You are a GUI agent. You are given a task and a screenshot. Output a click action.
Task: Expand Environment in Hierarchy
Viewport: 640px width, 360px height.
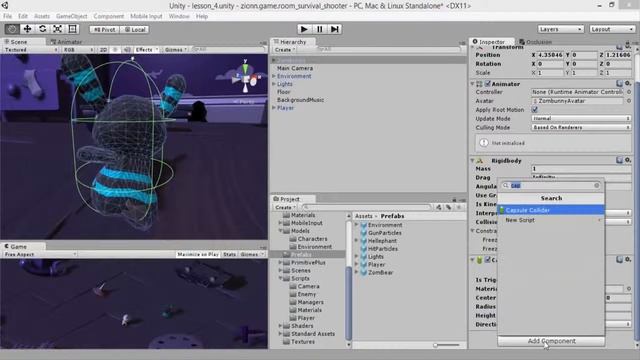(274, 76)
